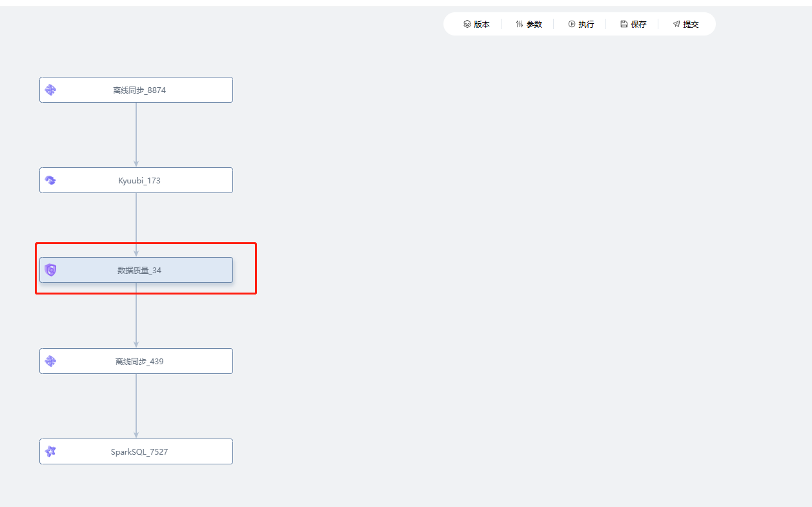The image size is (812, 507).
Task: Click the shield icon on 数据质量_34 node
Action: (x=50, y=270)
